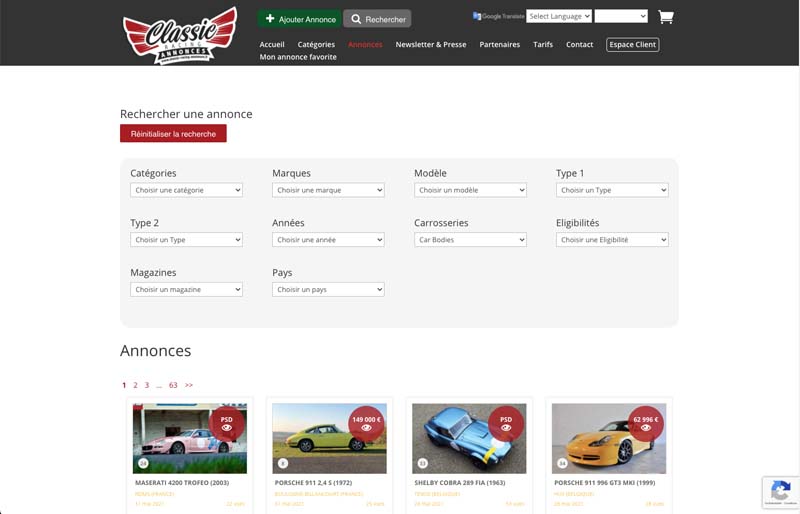The height and width of the screenshot is (514, 800).
Task: Open the Contact menu item
Action: coord(580,44)
